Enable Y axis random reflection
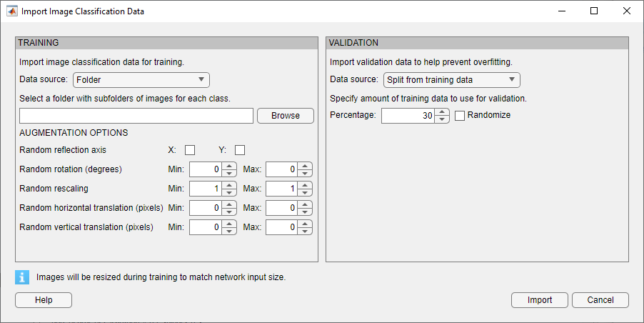This screenshot has height=323, width=644. click(240, 150)
